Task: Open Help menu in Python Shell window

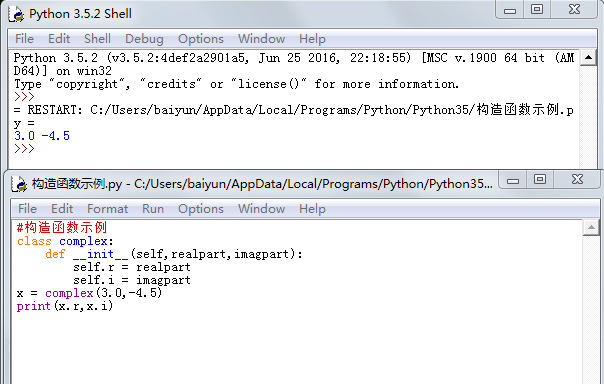Action: pyautogui.click(x=312, y=39)
